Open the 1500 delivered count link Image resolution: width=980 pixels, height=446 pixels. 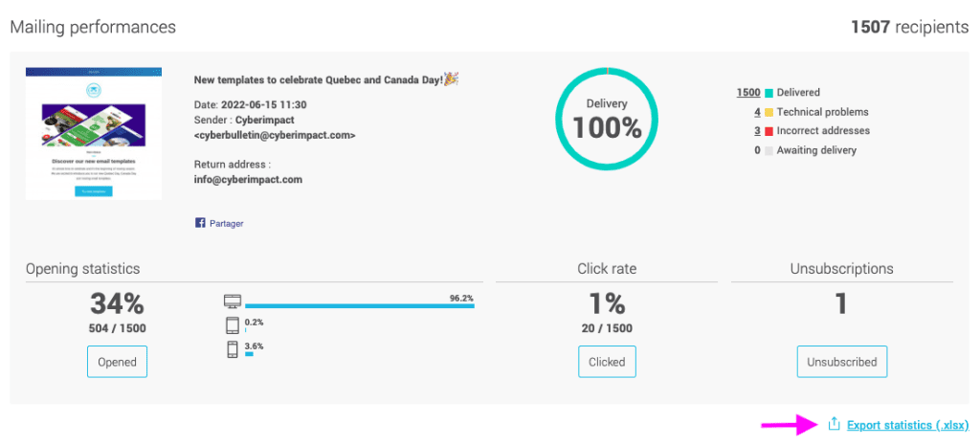tap(748, 93)
